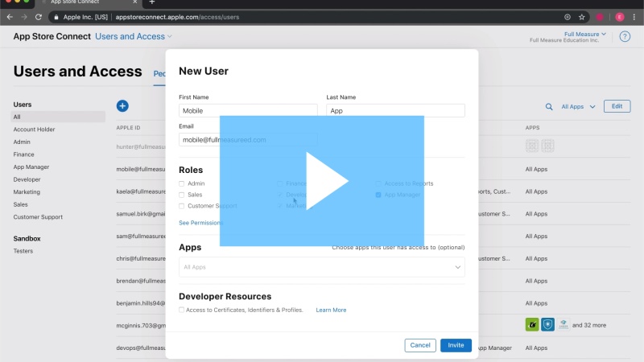Viewport: 644px width, 362px height.
Task: Click the zoom icon in address bar
Action: [568, 17]
